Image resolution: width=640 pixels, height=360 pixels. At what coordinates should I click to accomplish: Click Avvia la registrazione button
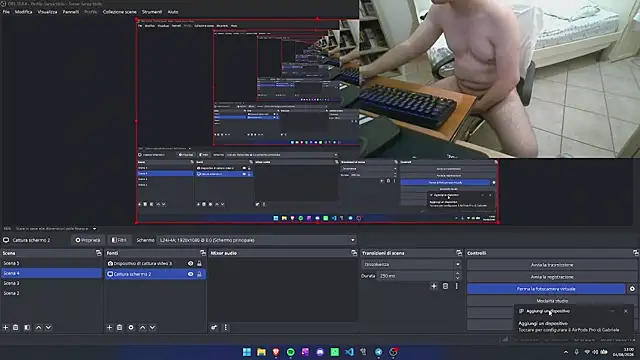pos(552,277)
